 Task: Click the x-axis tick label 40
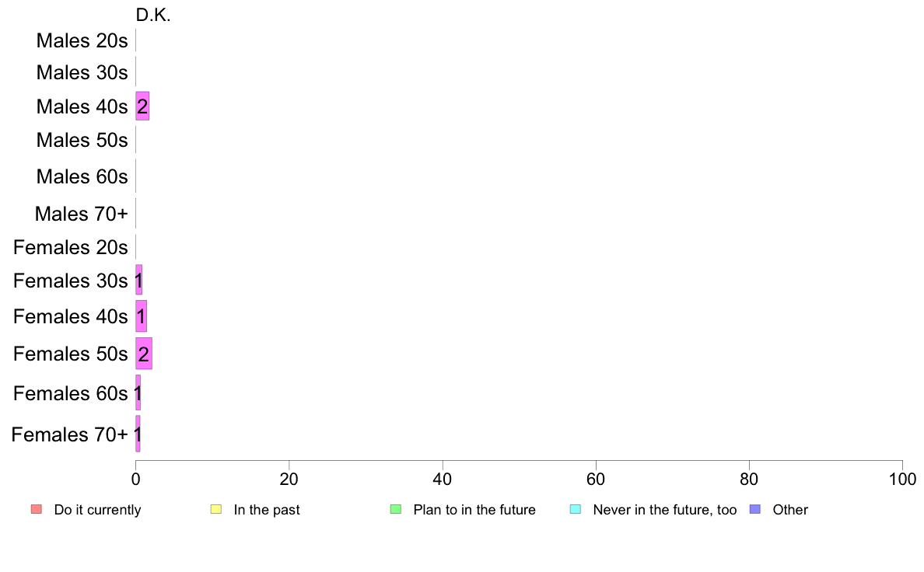443,480
